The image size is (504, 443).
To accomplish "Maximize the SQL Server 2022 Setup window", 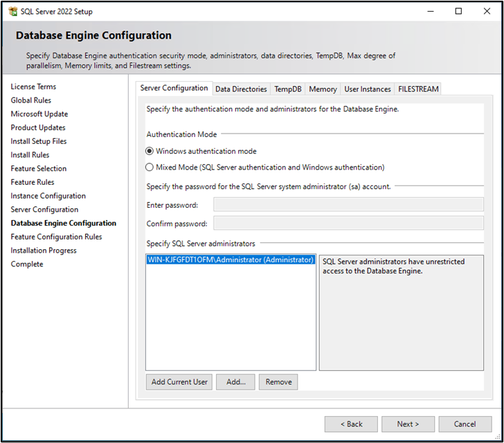I will coord(459,12).
